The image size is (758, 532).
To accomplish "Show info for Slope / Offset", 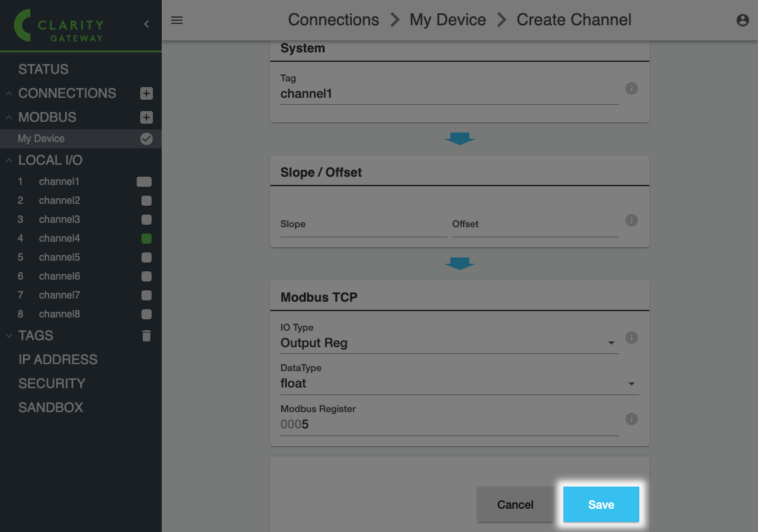I will click(631, 220).
